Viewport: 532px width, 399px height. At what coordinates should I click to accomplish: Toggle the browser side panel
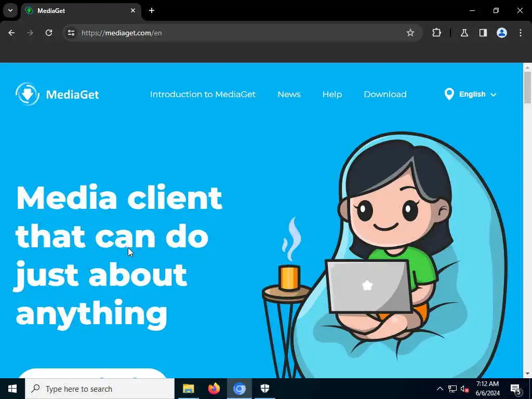(483, 33)
